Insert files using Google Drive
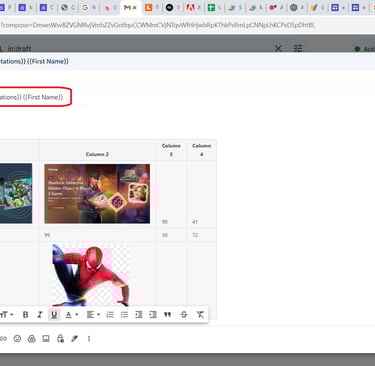 pyautogui.click(x=32, y=339)
